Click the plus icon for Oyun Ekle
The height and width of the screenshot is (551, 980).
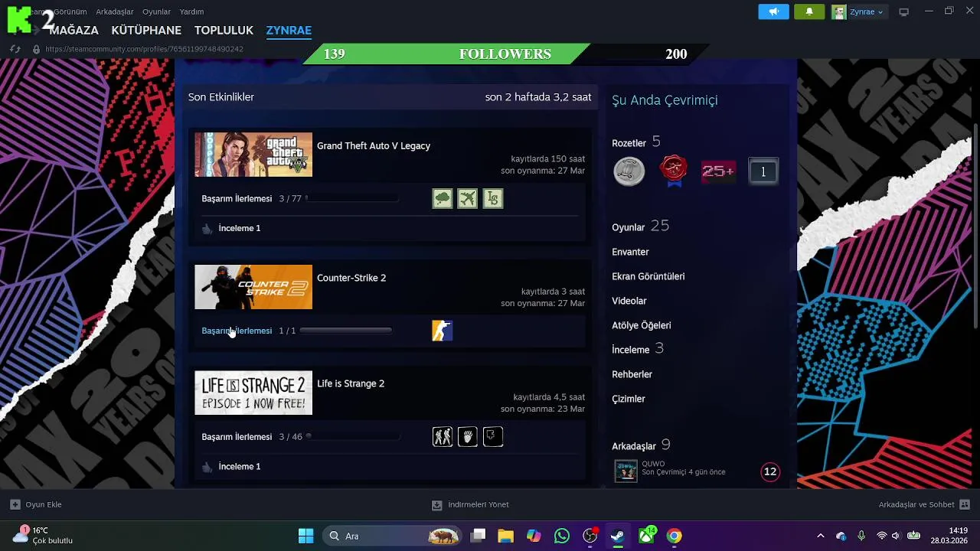[x=15, y=504]
